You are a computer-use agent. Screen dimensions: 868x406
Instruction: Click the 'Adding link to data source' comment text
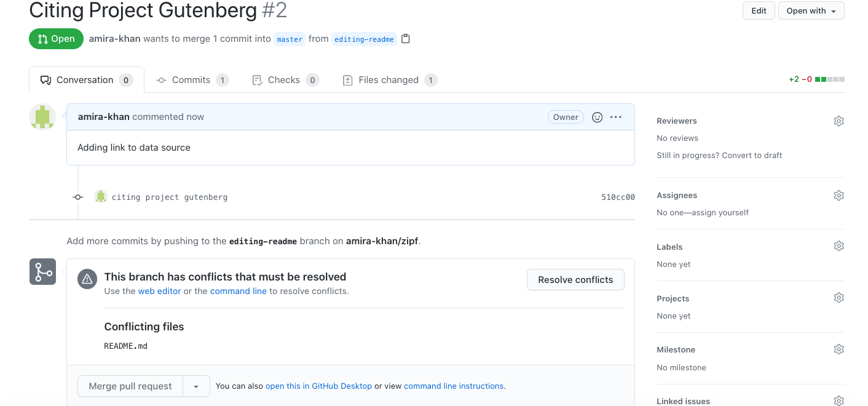(134, 148)
